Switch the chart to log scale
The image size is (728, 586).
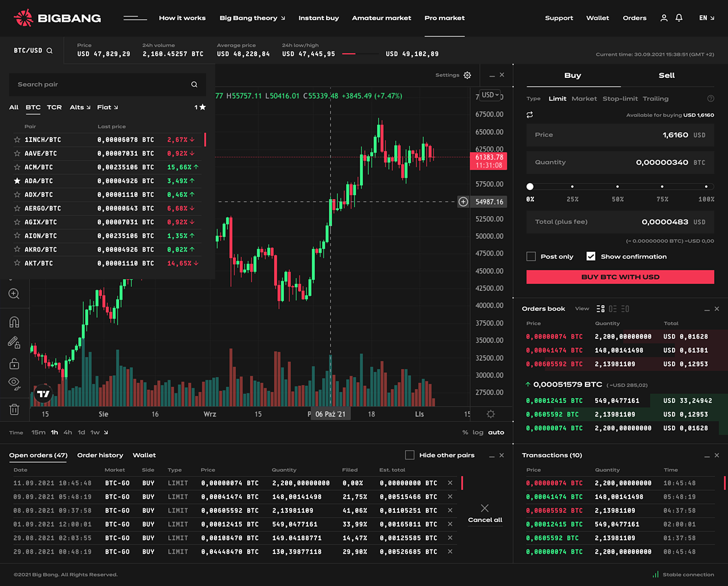click(x=478, y=432)
